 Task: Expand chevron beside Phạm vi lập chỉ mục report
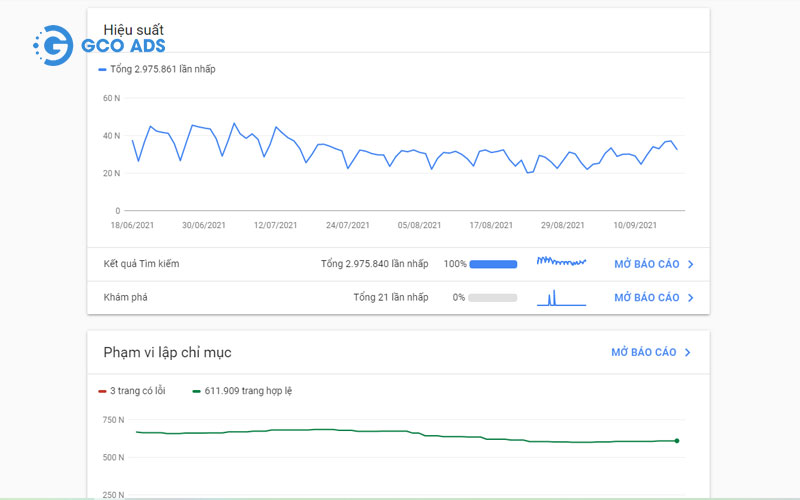[688, 353]
